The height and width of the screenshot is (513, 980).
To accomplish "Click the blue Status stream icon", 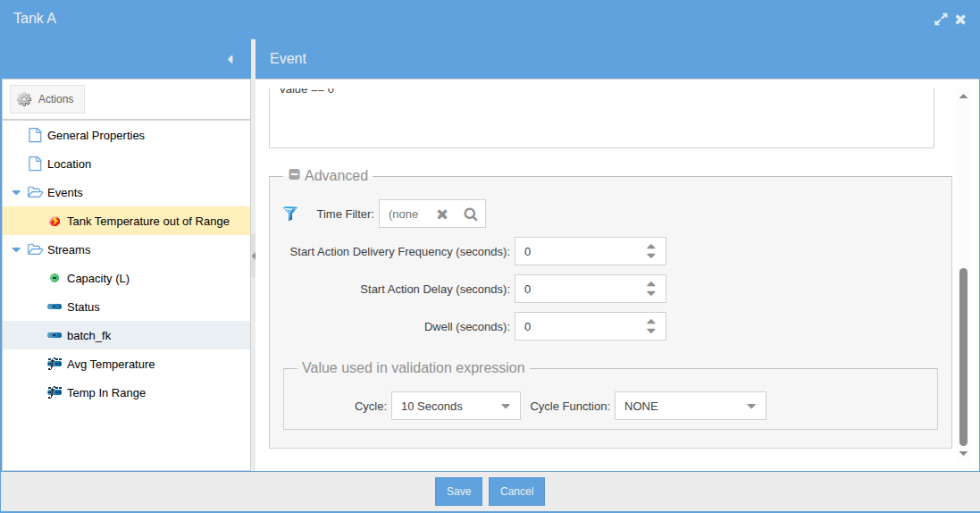I will [54, 307].
